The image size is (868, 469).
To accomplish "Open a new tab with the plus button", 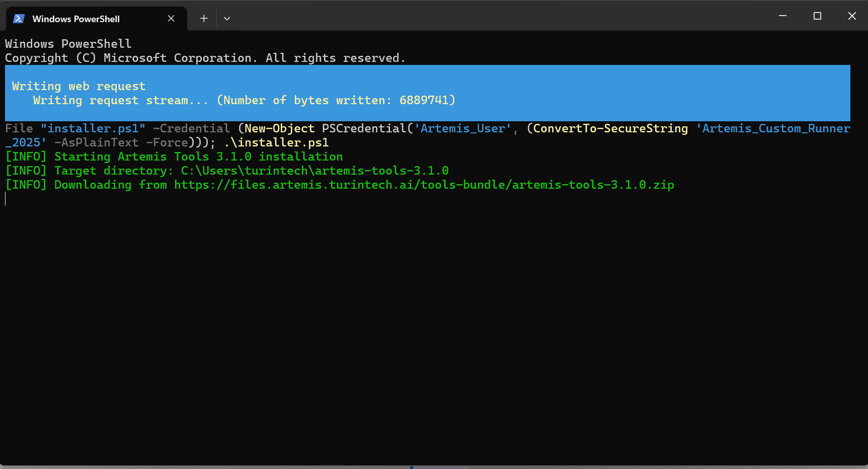I will 204,19.
